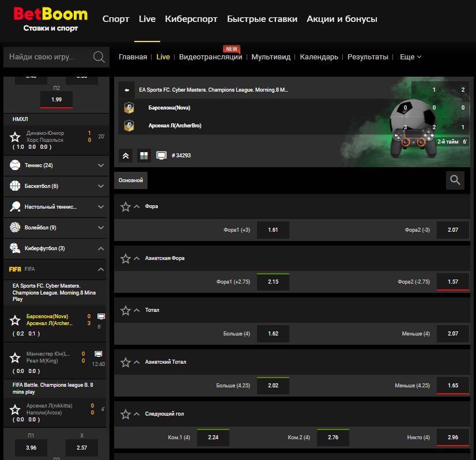The height and width of the screenshot is (460, 476).
Task: Open the Календарь tab
Action: 319,56
